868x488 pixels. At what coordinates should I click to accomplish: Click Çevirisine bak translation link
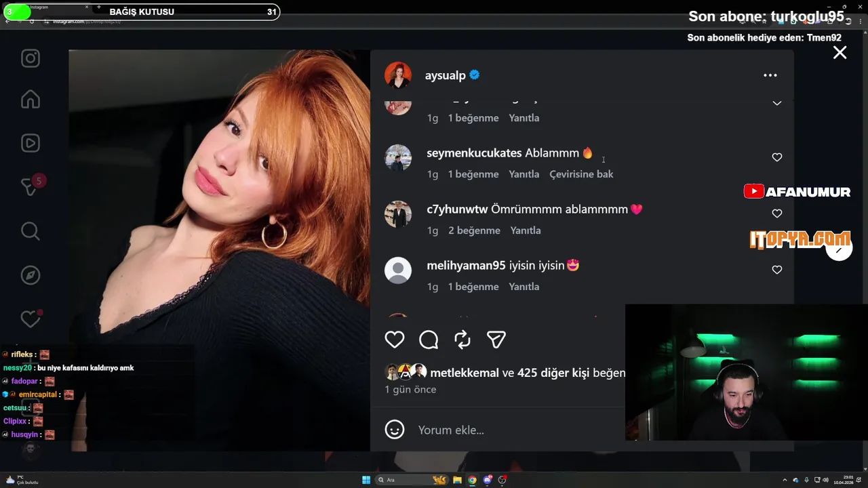click(581, 174)
